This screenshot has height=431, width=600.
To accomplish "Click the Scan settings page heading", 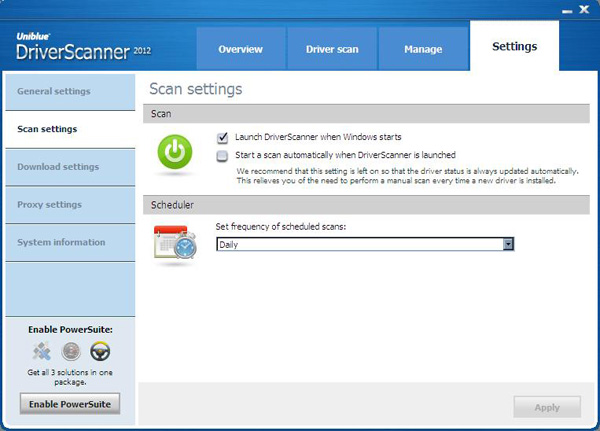I will [196, 89].
